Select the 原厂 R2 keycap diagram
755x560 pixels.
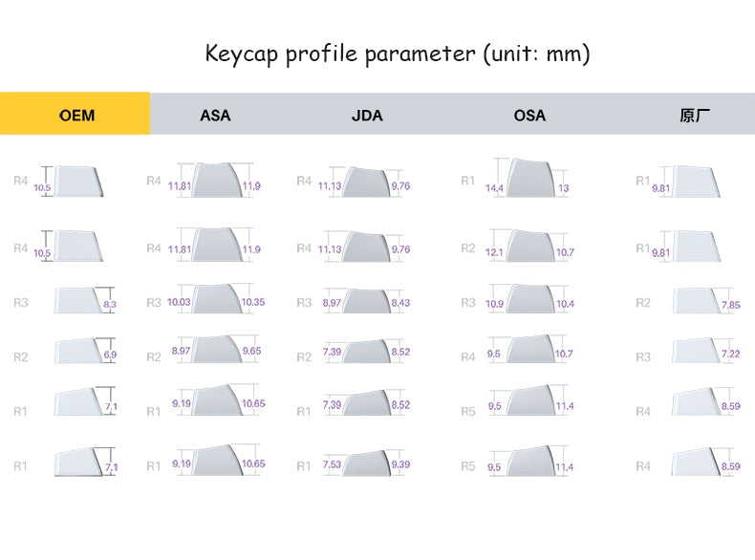coord(696,301)
